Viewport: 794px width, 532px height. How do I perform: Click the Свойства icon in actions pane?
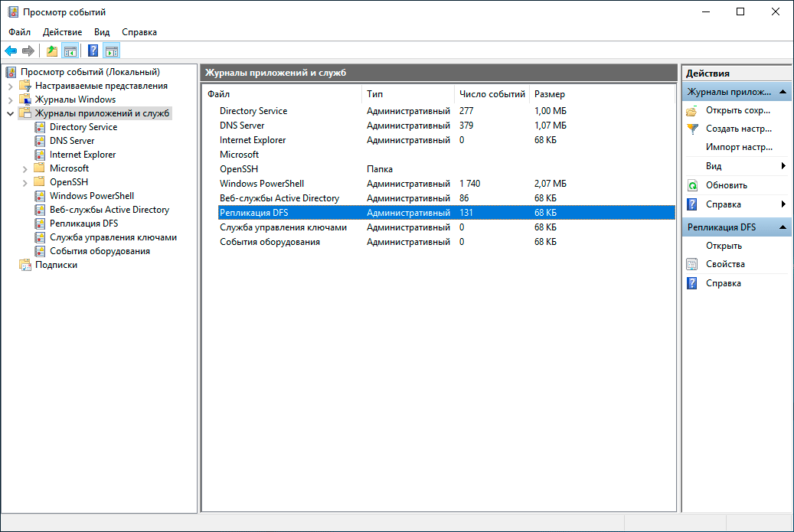tap(692, 264)
